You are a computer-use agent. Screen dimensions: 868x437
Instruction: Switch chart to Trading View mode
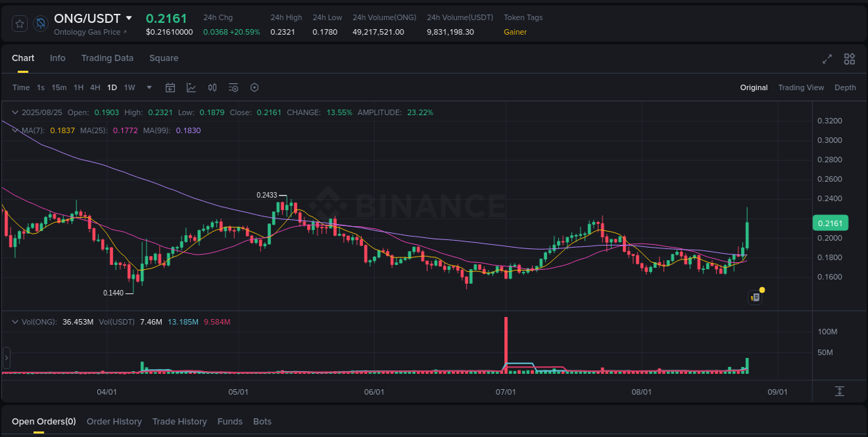(x=801, y=87)
